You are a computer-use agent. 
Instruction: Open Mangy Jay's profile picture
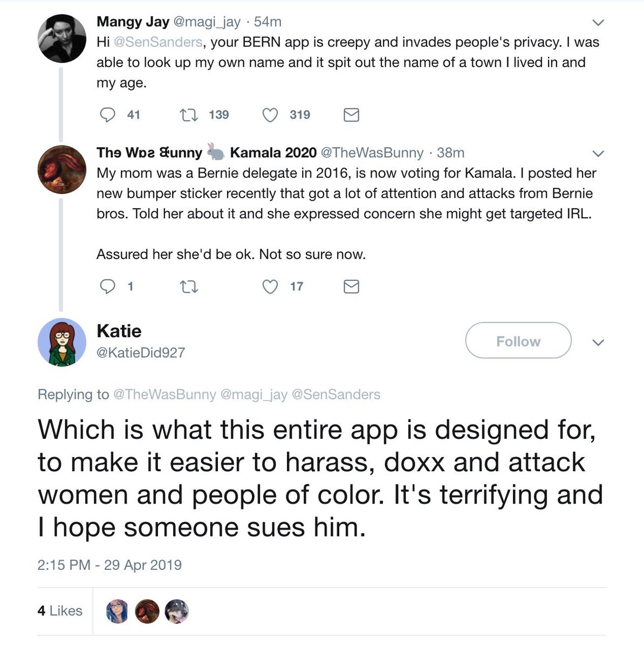[x=61, y=39]
